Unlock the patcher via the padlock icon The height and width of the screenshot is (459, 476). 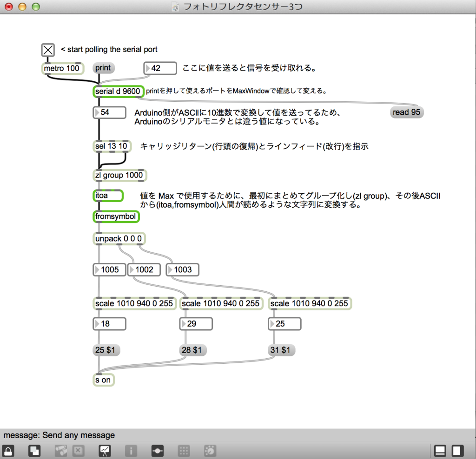[x=8, y=450]
